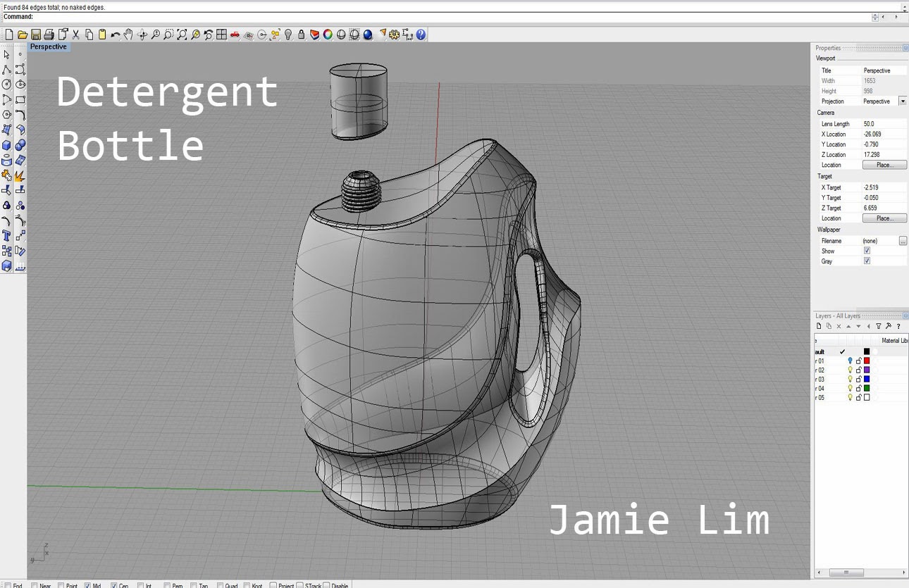Screen dimensions: 909x588
Task: Select the Text object T tool
Action: (x=6, y=236)
